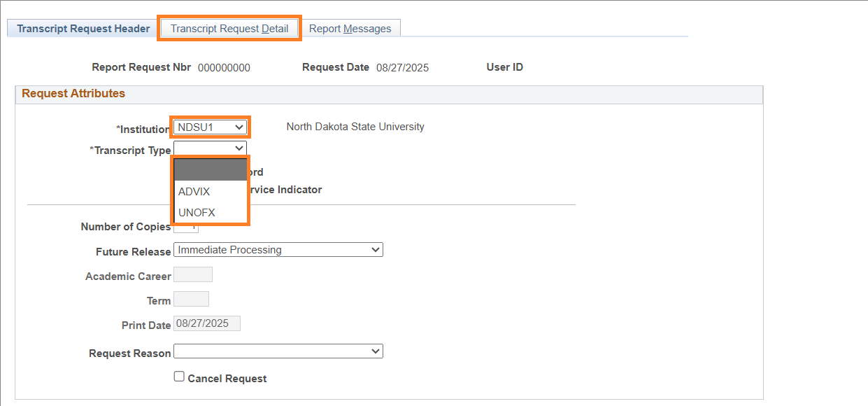Click the Print Date field showing 08/27/2025

[207, 323]
